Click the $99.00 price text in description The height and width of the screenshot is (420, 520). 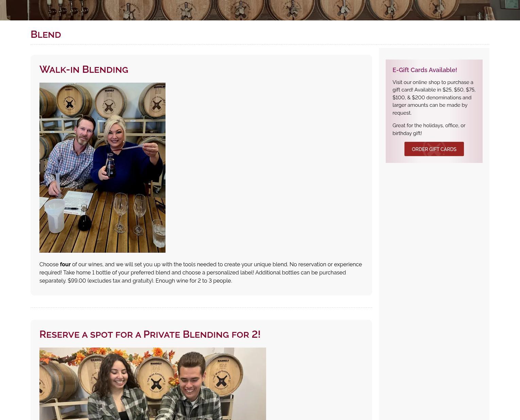(x=77, y=281)
